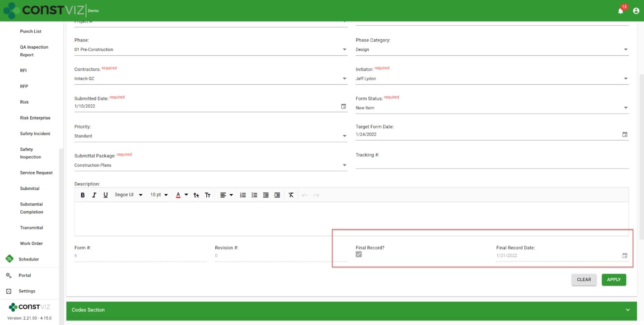Open RFI in the sidebar
Viewport: 644px width, 325px height.
click(x=23, y=71)
